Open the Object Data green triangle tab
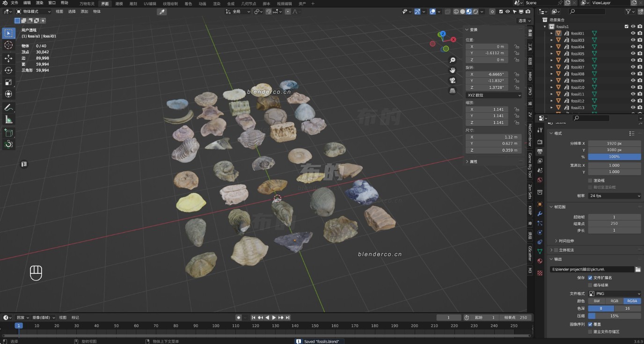644x344 pixels. pyautogui.click(x=540, y=251)
